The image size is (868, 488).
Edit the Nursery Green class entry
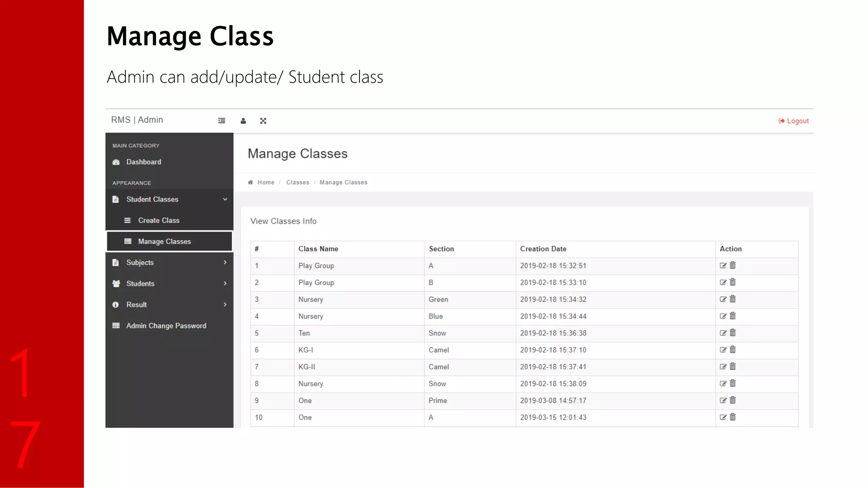pyautogui.click(x=723, y=299)
